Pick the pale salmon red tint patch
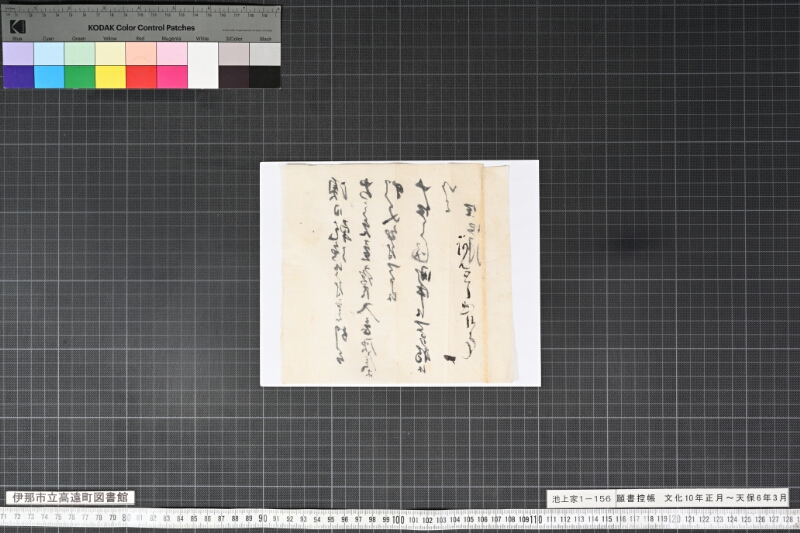 click(x=141, y=54)
